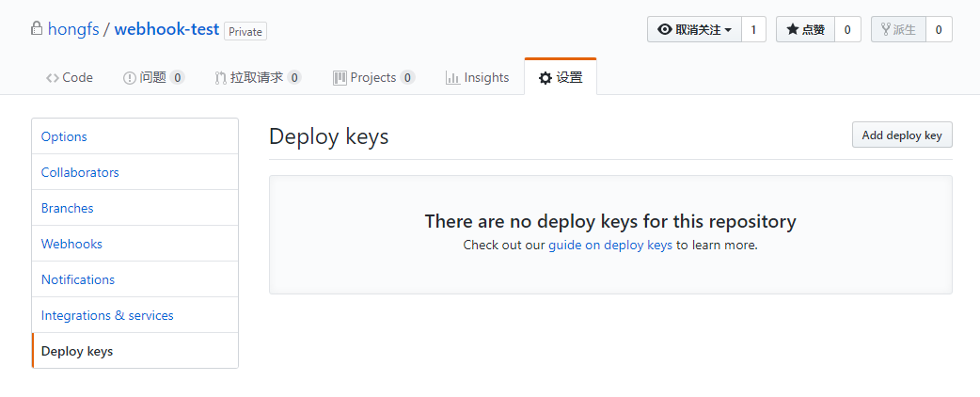Click the issues exclamation circle icon
The width and height of the screenshot is (980, 397).
click(x=130, y=78)
